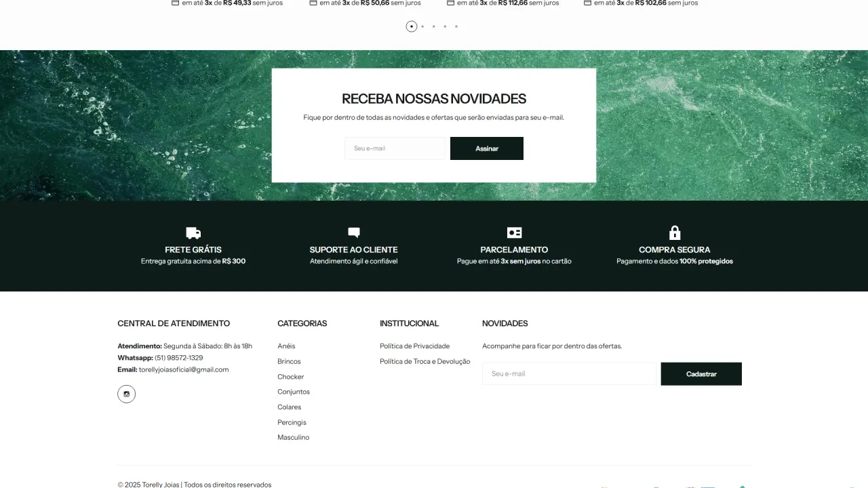The image size is (868, 488).
Task: Open the Instagram icon in footer
Action: click(x=126, y=394)
